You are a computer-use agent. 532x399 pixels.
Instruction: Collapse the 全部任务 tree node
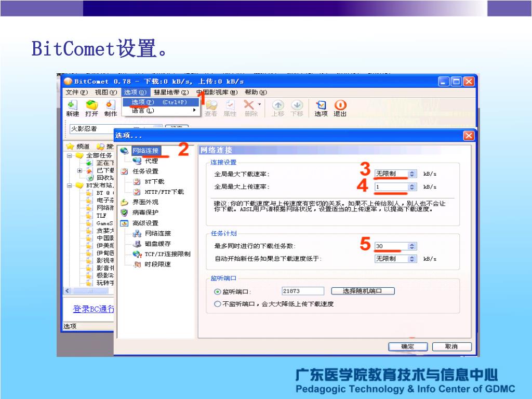click(70, 156)
